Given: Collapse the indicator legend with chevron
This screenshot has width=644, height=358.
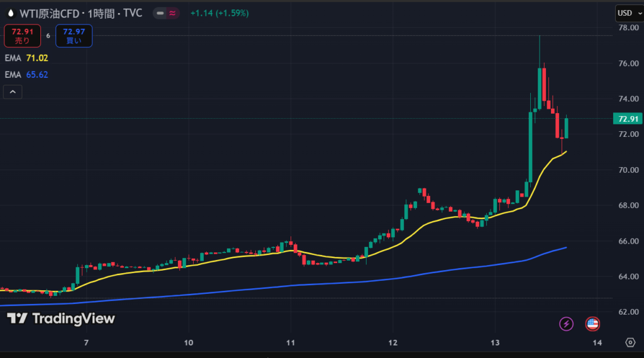Looking at the screenshot, I should coord(13,92).
